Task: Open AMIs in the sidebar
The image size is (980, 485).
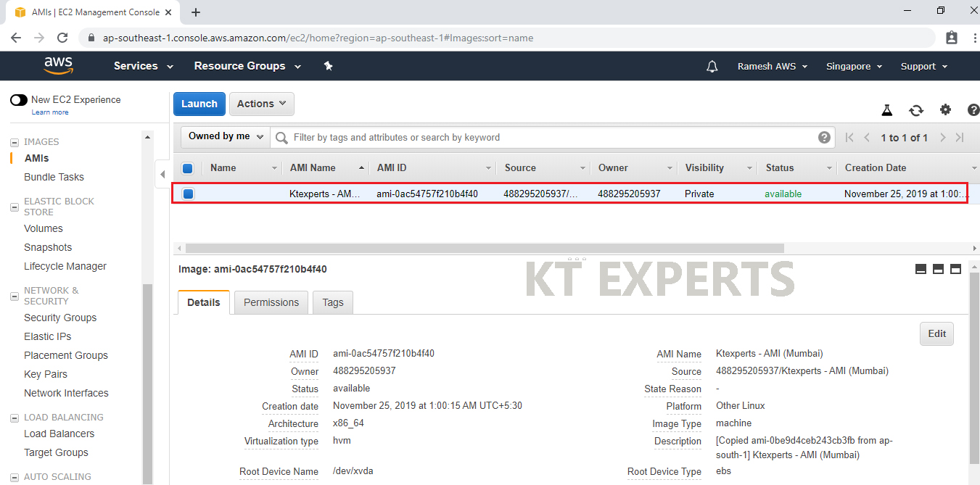Action: (x=36, y=158)
